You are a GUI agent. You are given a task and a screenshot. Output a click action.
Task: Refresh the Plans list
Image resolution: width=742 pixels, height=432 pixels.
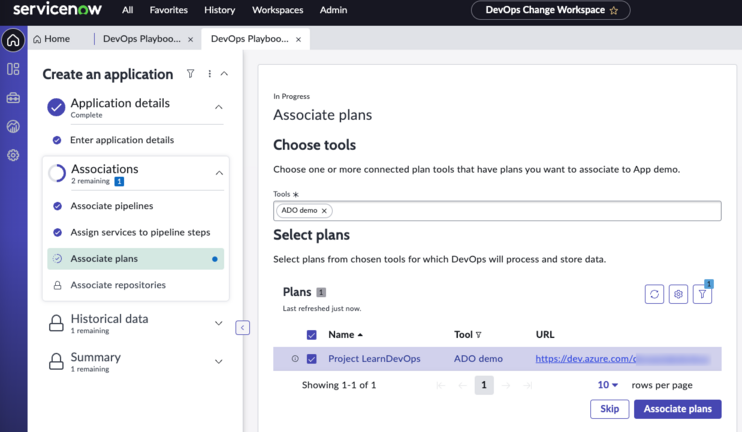[654, 294]
